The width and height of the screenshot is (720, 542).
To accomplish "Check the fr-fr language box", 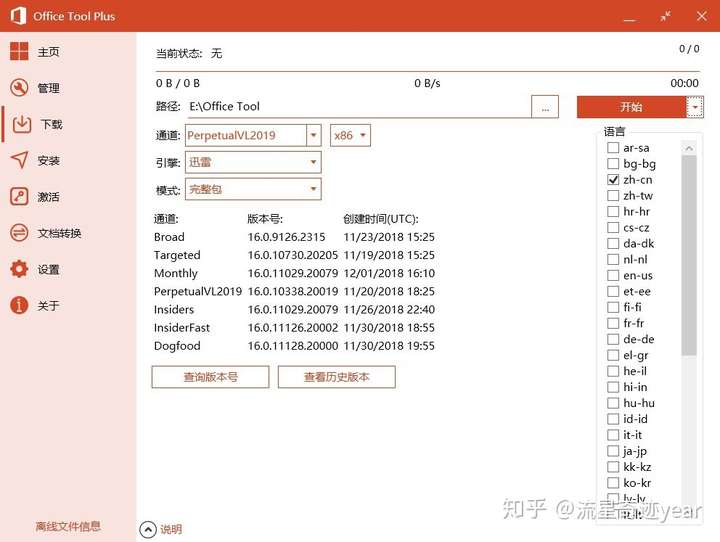I will click(x=613, y=323).
